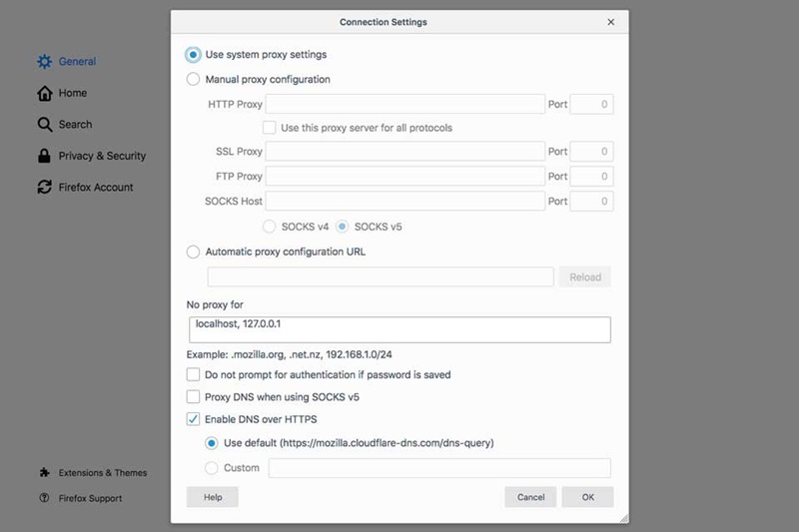Click the FTP Proxy address field
The image size is (799, 532).
click(x=405, y=176)
